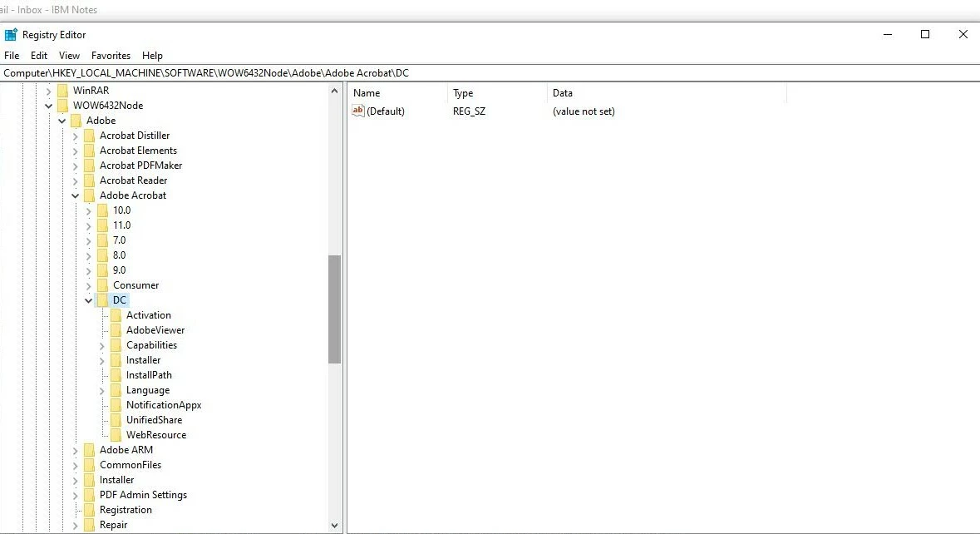
Task: Expand the PDF Admin Settings key
Action: pyautogui.click(x=75, y=496)
